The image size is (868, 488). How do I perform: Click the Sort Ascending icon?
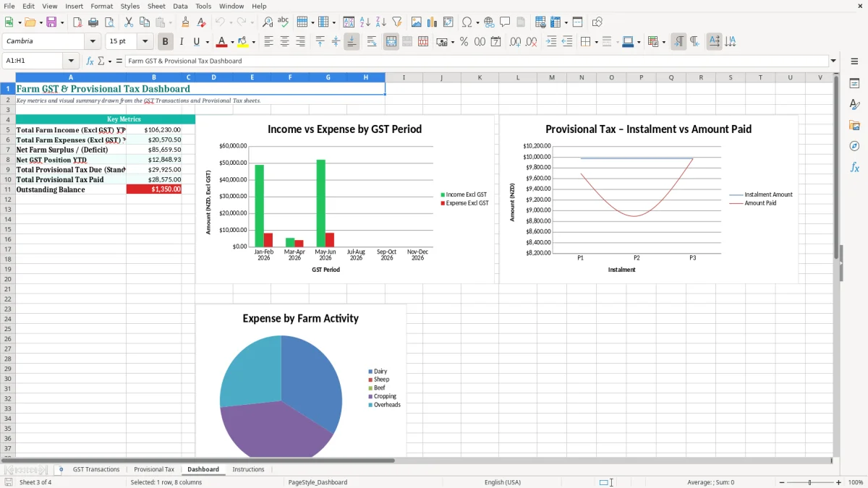point(365,22)
